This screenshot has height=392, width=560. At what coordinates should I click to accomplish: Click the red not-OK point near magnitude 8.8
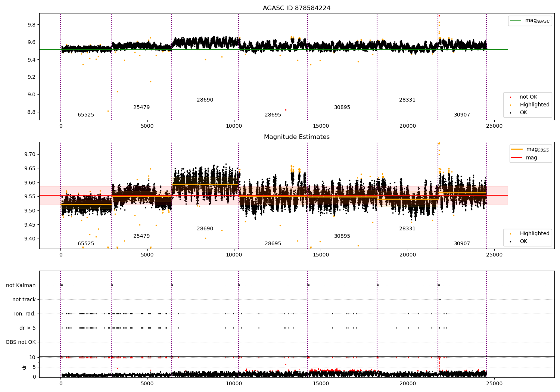(286, 110)
